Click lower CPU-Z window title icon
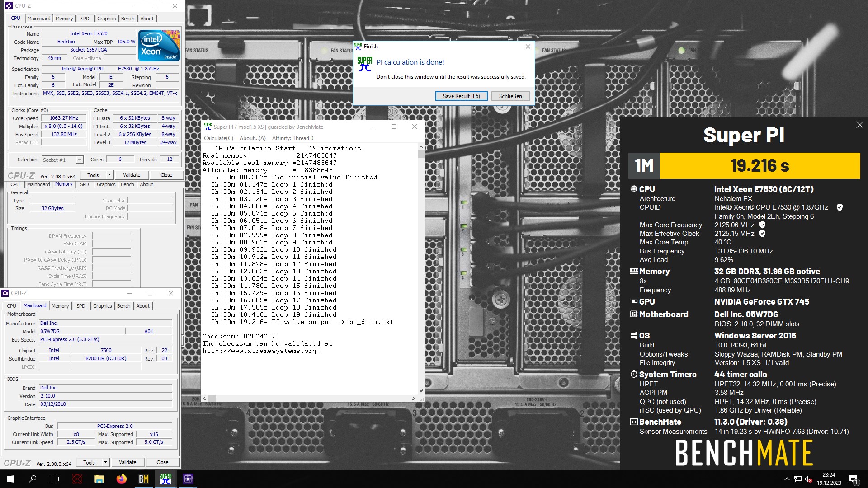This screenshot has width=868, height=488. tap(5, 293)
